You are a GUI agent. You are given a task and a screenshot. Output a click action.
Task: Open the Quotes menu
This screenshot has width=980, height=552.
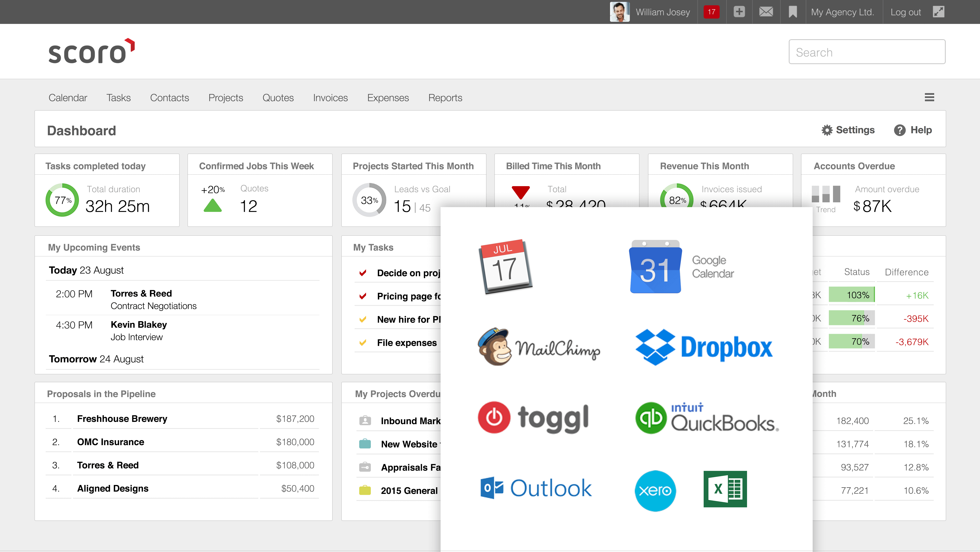point(278,98)
